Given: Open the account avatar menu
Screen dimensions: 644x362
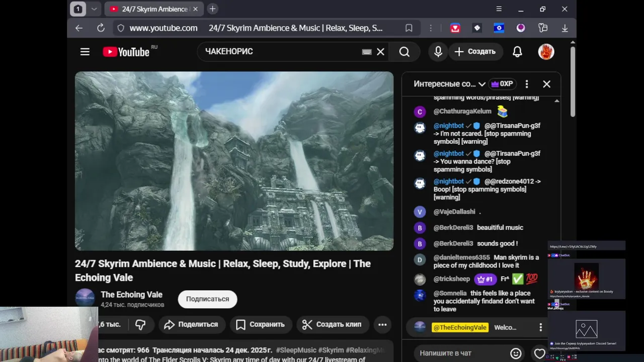Looking at the screenshot, I should tap(546, 52).
